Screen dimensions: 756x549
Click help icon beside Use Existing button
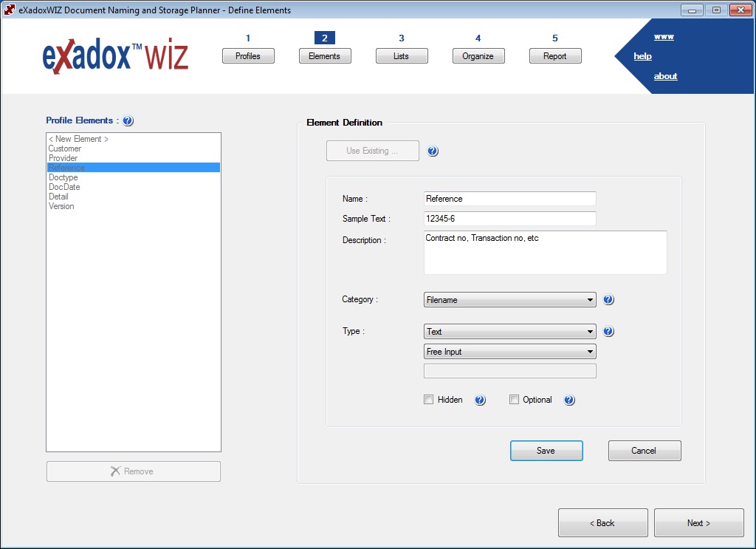point(433,151)
